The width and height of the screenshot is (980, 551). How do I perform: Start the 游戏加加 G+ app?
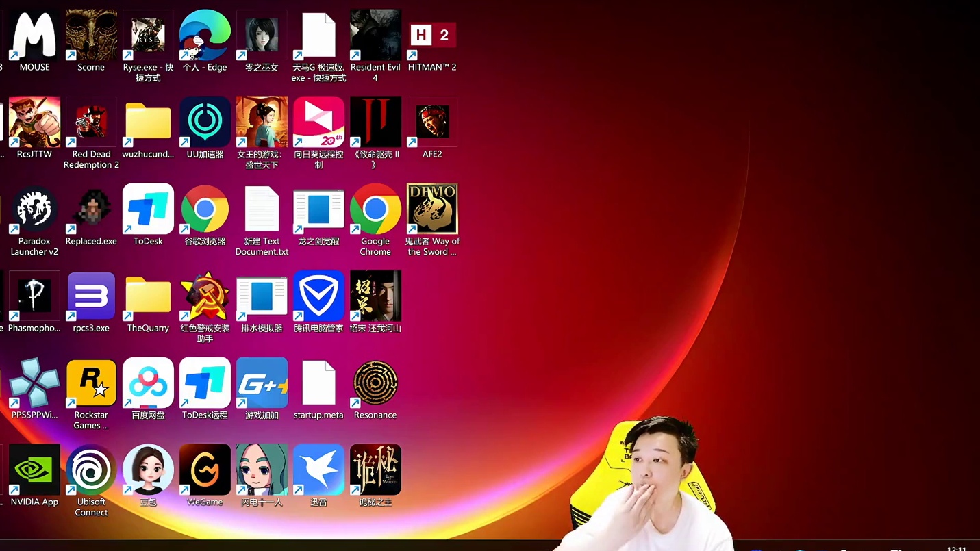[x=262, y=383]
